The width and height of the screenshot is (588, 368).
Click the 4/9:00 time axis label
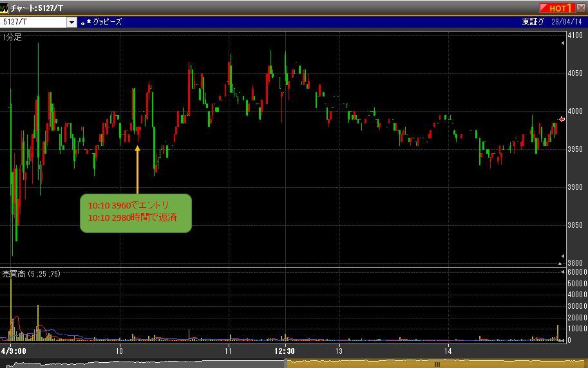[14, 351]
